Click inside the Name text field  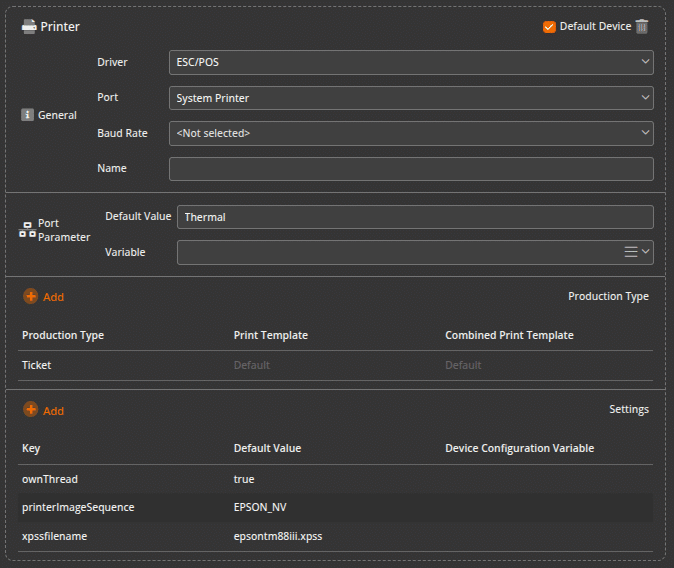[411, 169]
